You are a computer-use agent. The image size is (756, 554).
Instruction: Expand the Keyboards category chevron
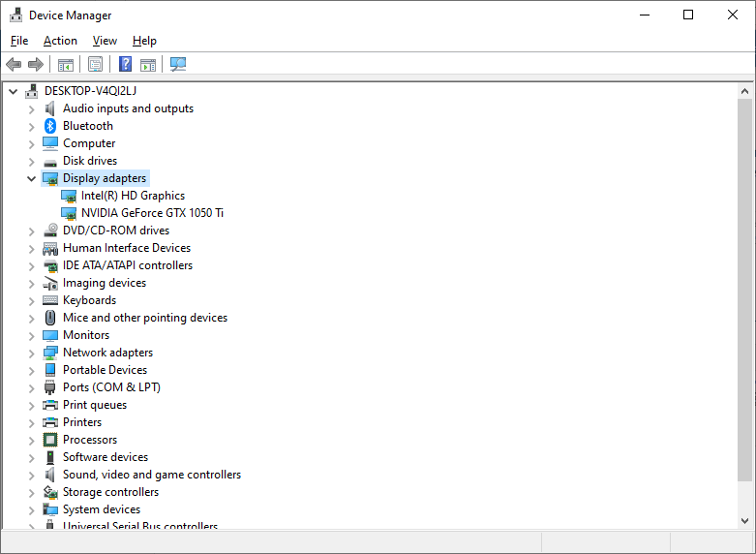point(31,300)
